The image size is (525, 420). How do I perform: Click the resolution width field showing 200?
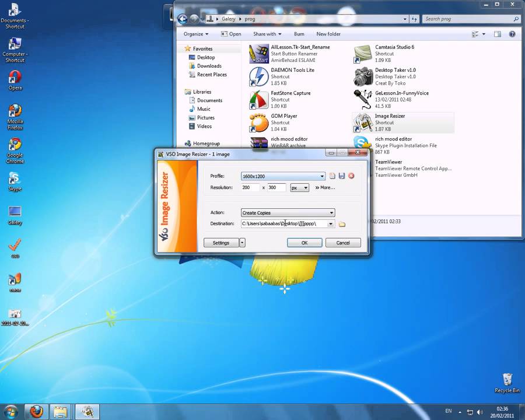(250, 188)
